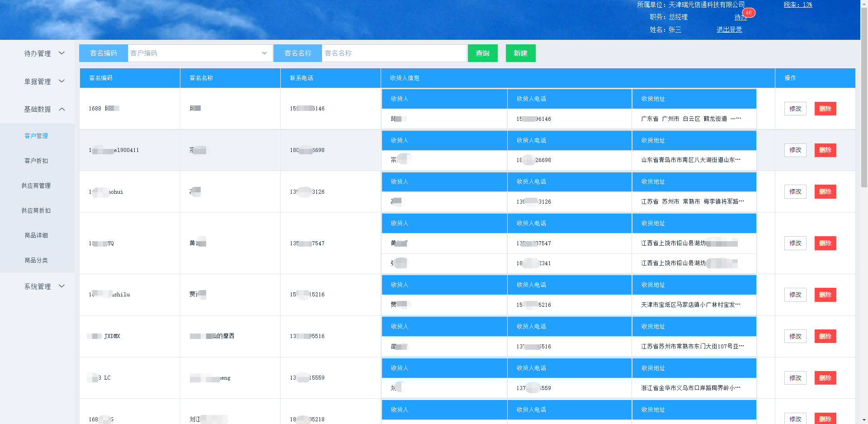The height and width of the screenshot is (424, 868).
Task: Open 商品分类 in sidebar
Action: 36,260
